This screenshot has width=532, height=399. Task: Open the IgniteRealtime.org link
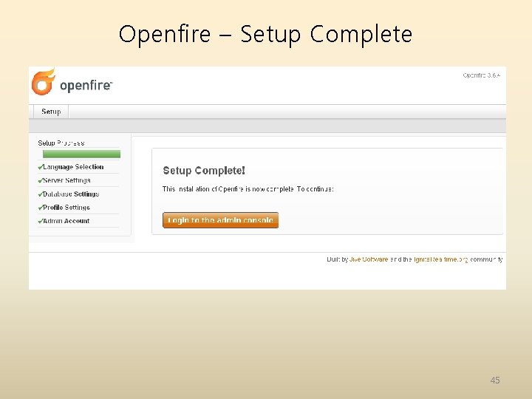(x=440, y=259)
